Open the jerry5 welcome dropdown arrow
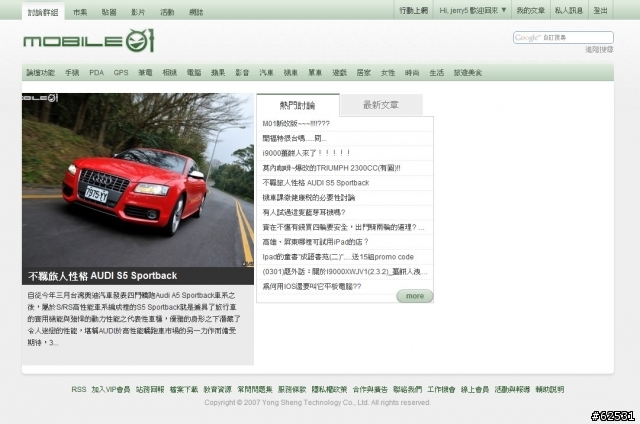This screenshot has height=424, width=640. point(504,10)
